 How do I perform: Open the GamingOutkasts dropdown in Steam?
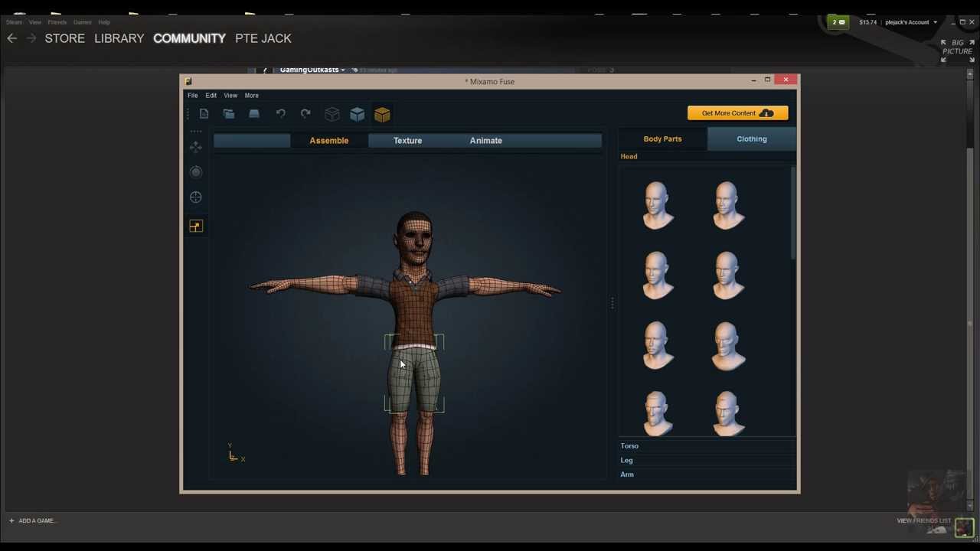312,70
